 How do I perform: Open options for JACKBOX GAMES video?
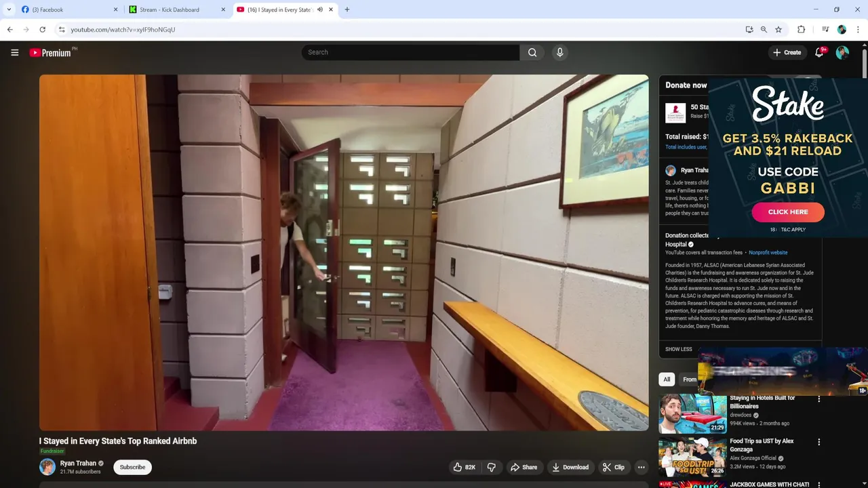818,485
